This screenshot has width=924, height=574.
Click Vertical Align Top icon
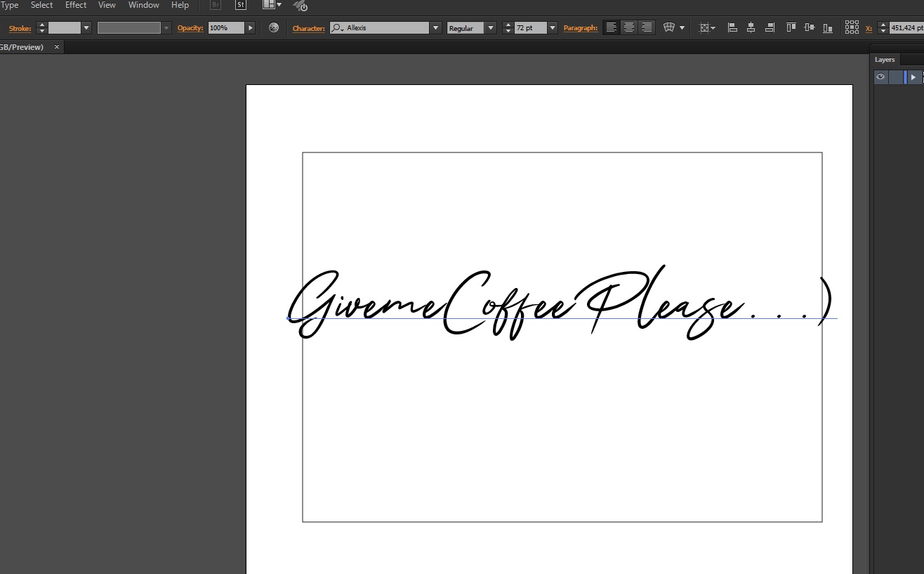[791, 27]
